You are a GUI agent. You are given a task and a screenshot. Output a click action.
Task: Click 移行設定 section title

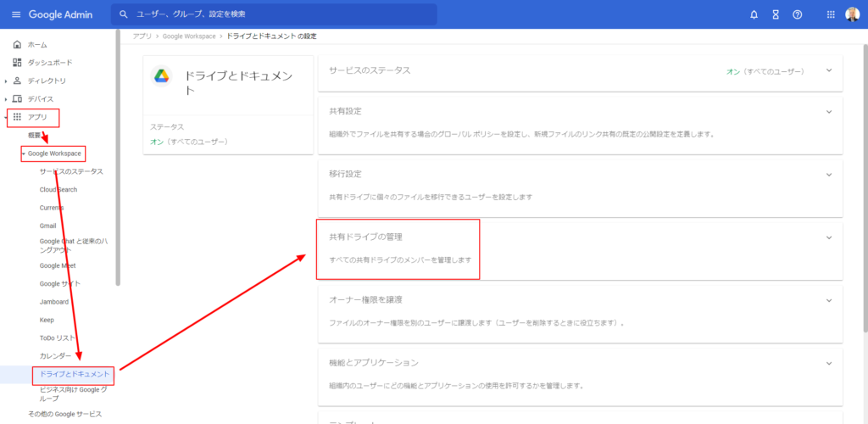(x=346, y=175)
